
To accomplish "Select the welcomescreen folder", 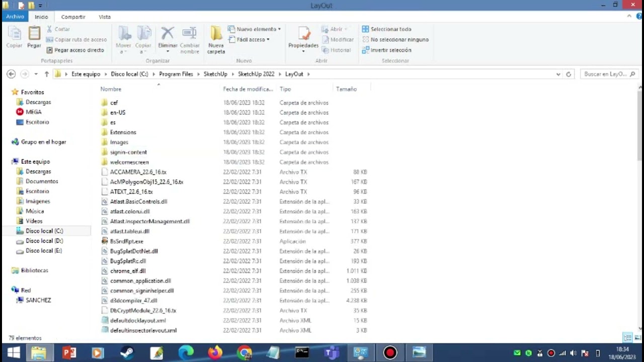I will click(129, 162).
